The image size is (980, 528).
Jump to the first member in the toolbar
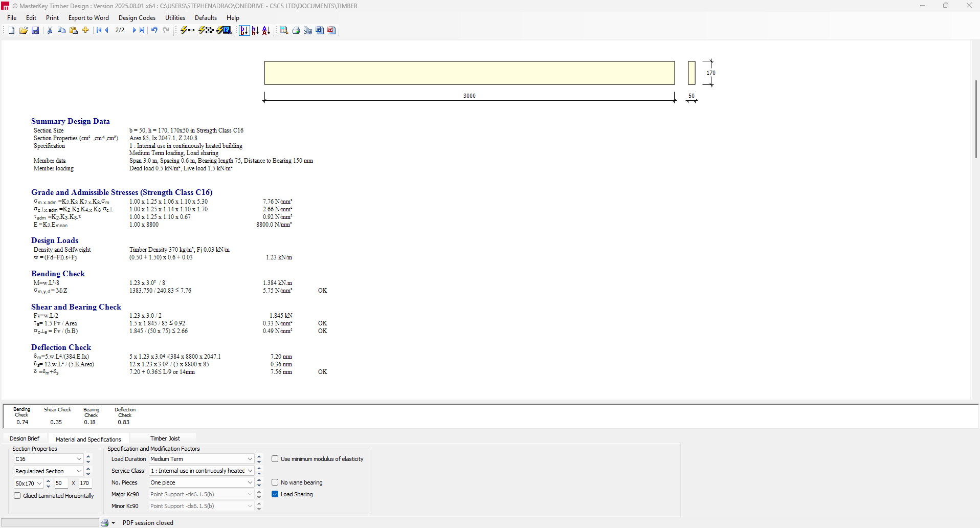[99, 30]
